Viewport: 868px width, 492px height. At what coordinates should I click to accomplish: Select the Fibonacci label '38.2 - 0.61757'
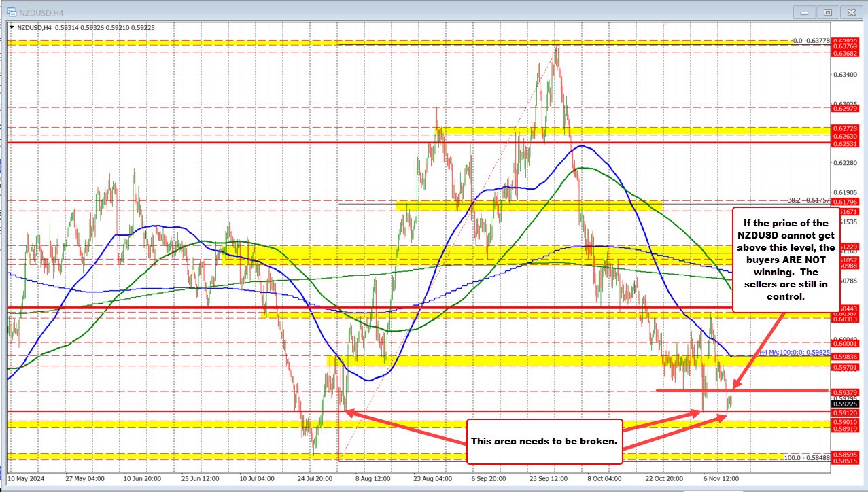[809, 200]
